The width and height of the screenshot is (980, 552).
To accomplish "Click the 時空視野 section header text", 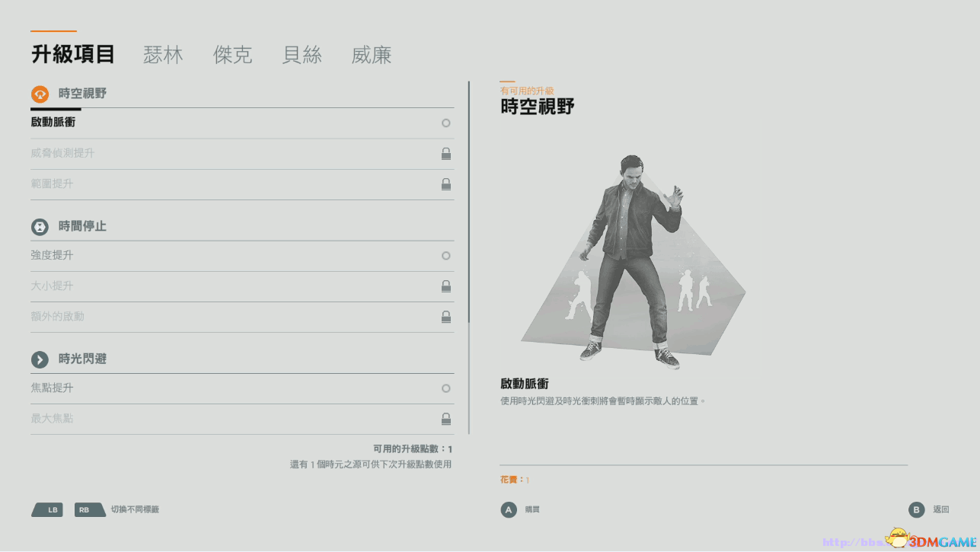I will pyautogui.click(x=83, y=94).
